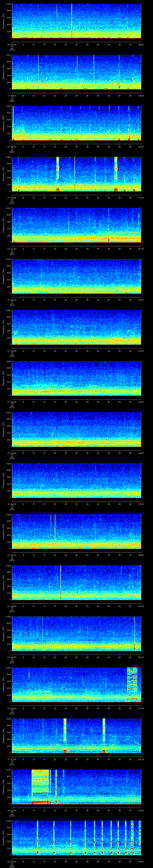Select the 54:00 end time label
Image resolution: width=153 pixels, height=868 pixels.
pos(141,861)
